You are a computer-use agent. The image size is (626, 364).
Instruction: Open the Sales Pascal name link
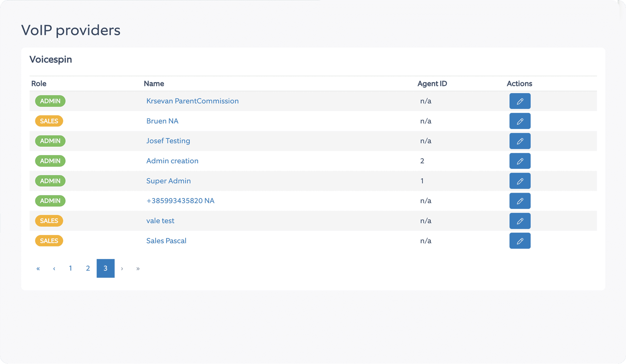[x=166, y=241]
